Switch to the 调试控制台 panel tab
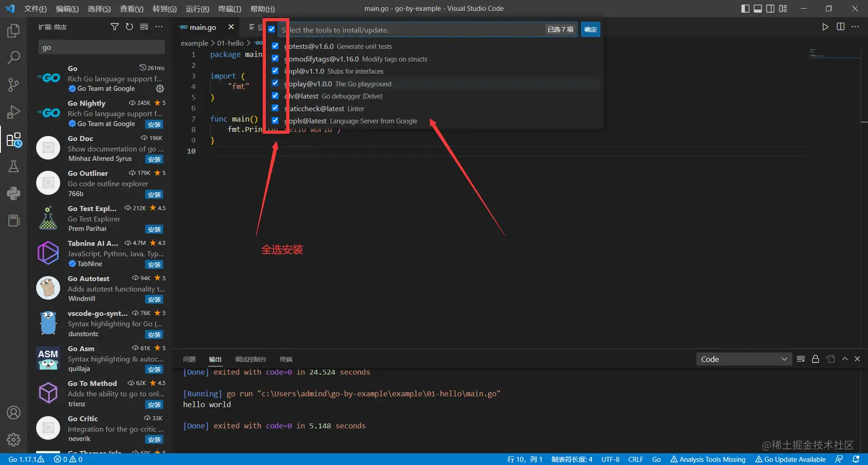The image size is (868, 465). click(251, 359)
